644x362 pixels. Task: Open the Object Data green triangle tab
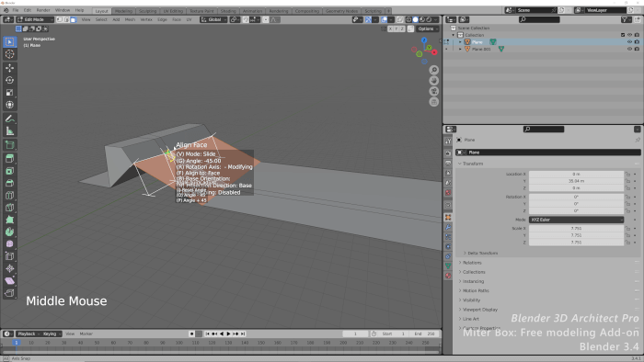point(448,266)
